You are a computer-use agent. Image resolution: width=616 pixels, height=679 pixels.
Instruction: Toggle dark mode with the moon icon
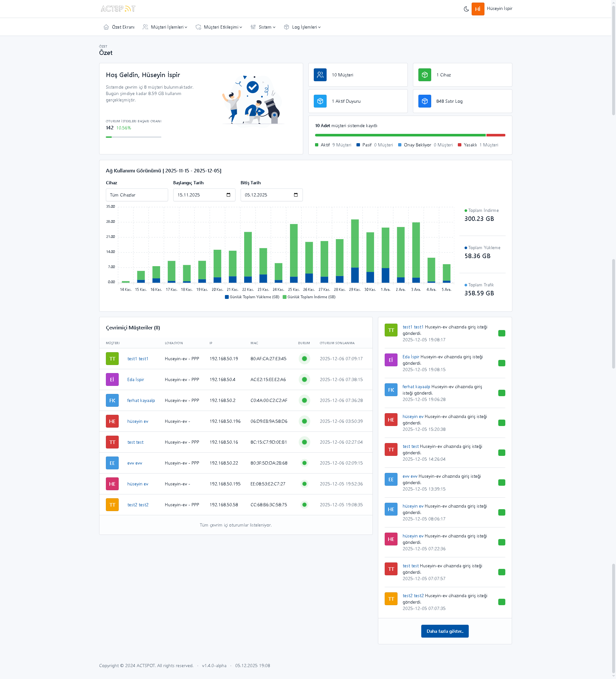click(466, 9)
